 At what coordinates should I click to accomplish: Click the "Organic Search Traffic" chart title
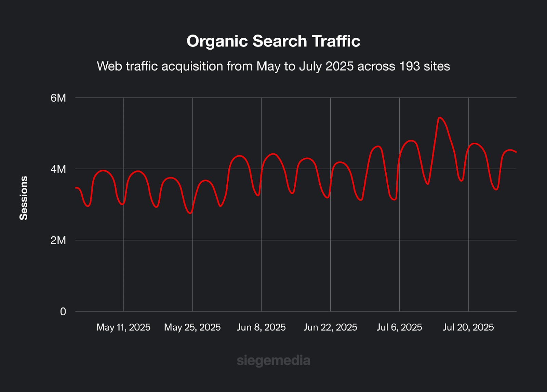[273, 41]
